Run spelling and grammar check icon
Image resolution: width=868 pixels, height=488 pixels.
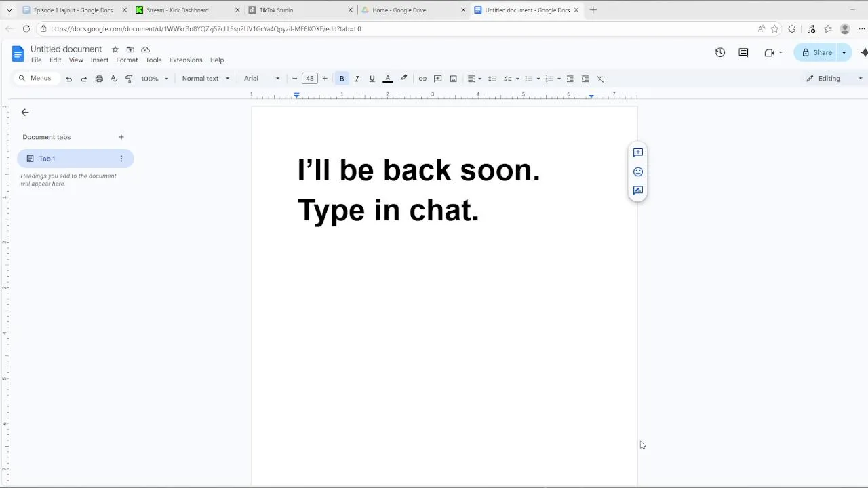coord(114,79)
